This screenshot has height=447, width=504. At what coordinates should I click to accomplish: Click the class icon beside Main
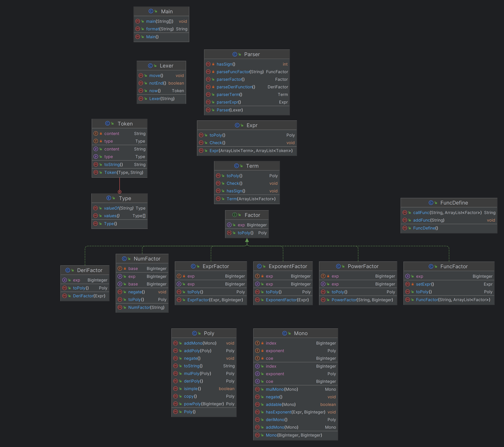pos(151,11)
